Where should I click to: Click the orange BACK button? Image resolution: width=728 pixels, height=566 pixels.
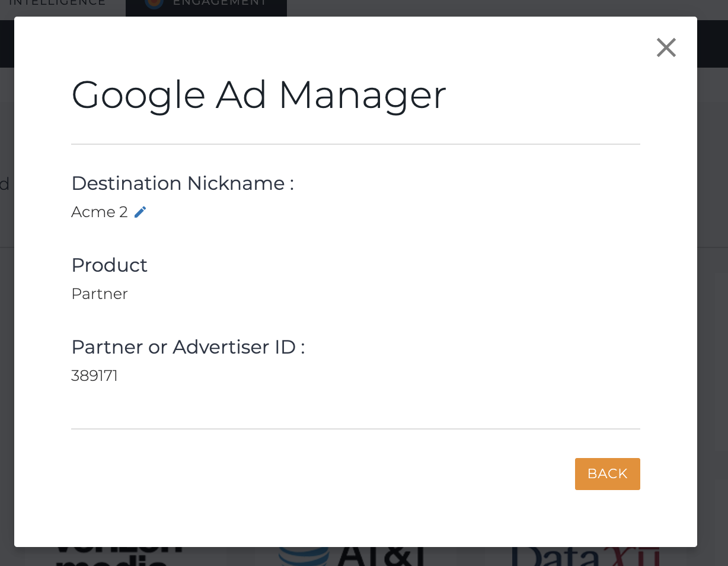607,473
